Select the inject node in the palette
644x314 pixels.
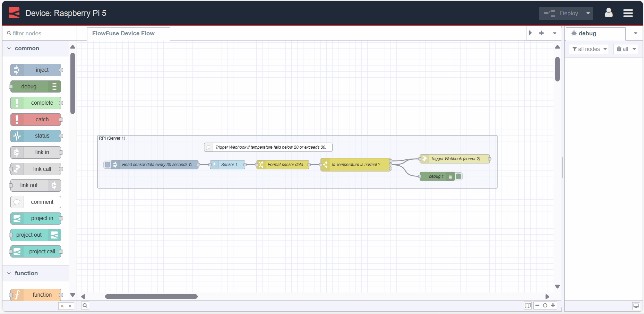pos(36,70)
